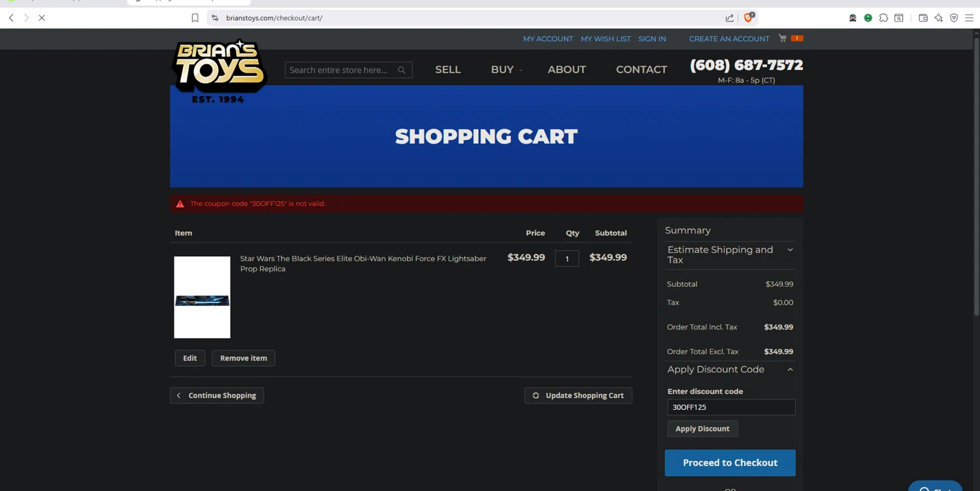Open the sidebar search panel icon
980x491 pixels.
pyautogui.click(x=899, y=18)
